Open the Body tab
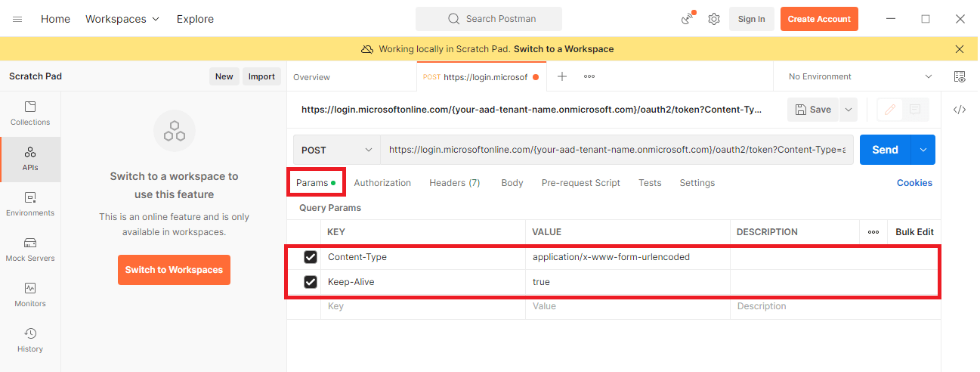This screenshot has height=372, width=980. point(512,183)
